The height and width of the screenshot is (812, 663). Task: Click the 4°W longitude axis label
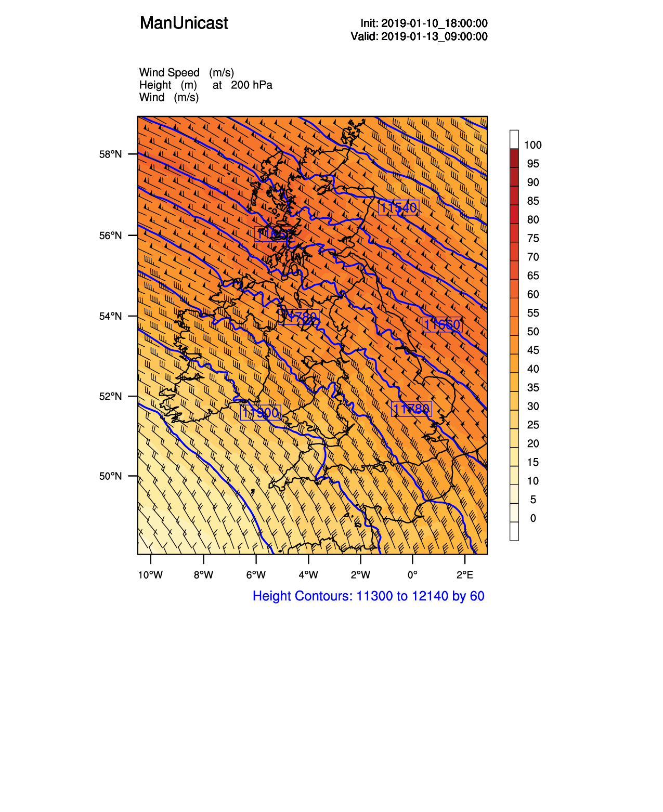[x=308, y=574]
